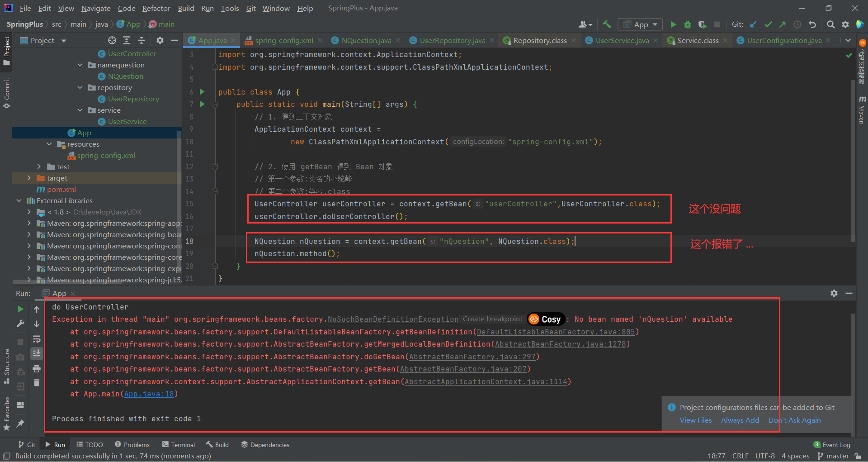This screenshot has height=462, width=868.
Task: Click Expand All icon in Project panel
Action: pyautogui.click(x=127, y=40)
